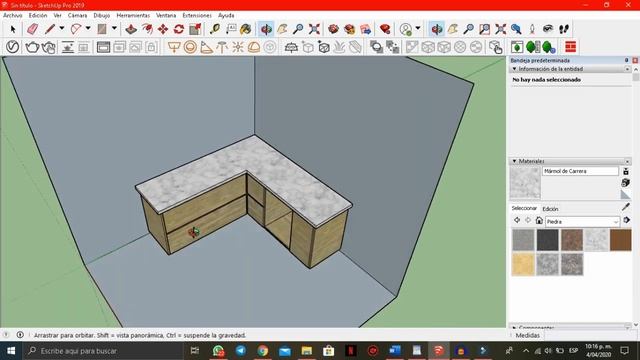Select the Arc drawing tool
Screen dimensions: 640x360
click(76, 29)
